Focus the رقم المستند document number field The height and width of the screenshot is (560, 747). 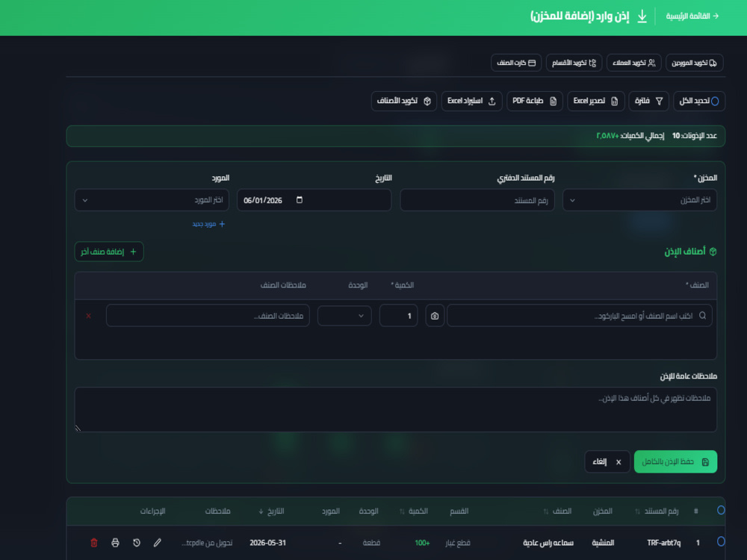(477, 200)
